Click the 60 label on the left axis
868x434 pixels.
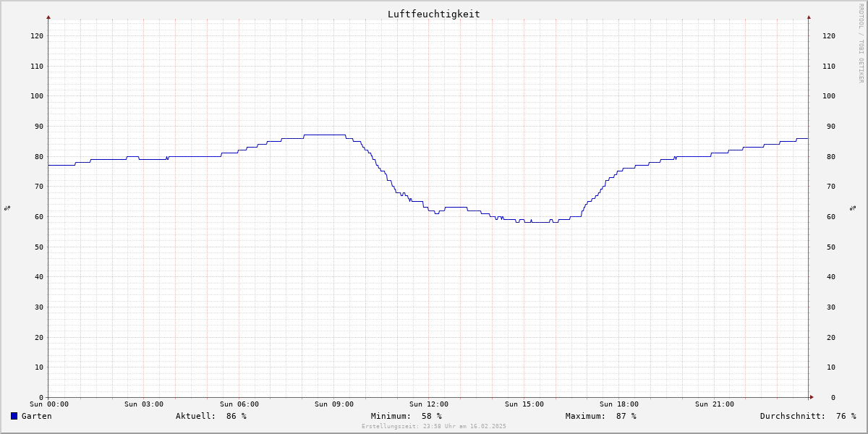tap(39, 216)
